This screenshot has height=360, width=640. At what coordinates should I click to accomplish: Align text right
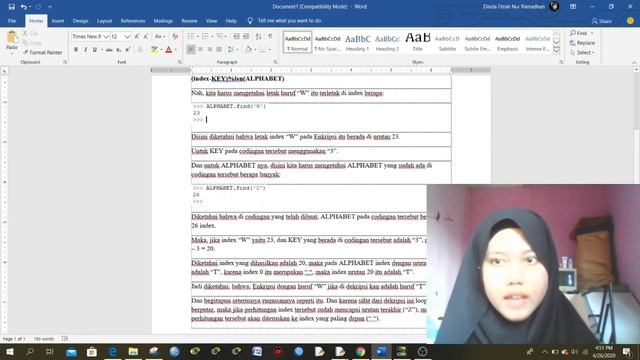pos(209,49)
